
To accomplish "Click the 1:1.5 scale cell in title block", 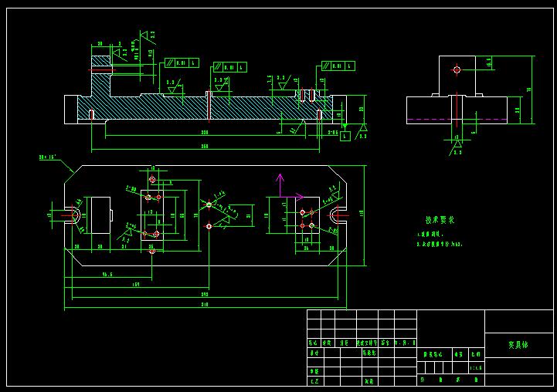I will tap(476, 368).
